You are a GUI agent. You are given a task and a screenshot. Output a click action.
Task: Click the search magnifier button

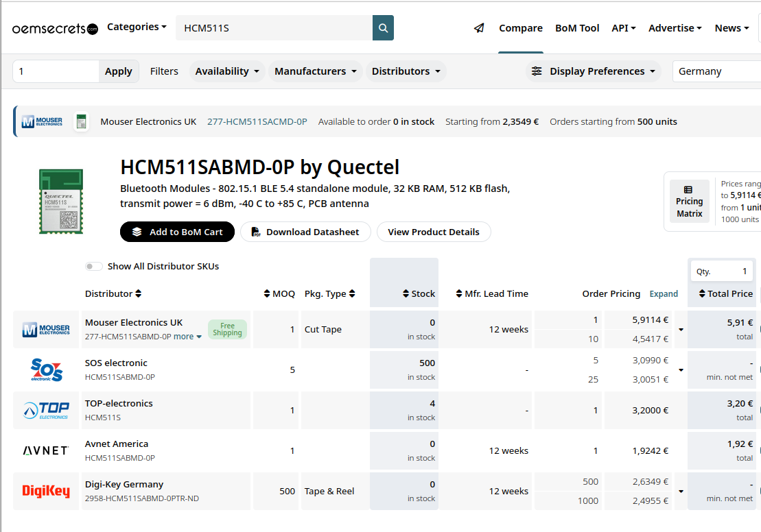point(383,27)
